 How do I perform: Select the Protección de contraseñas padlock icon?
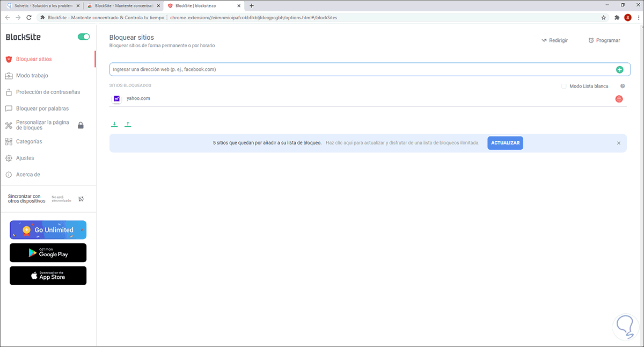9,92
